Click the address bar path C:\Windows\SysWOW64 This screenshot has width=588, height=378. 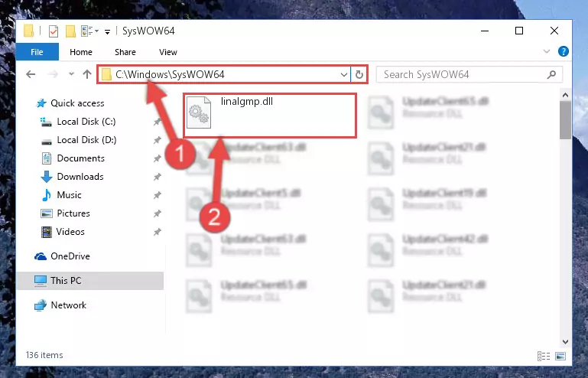click(170, 75)
